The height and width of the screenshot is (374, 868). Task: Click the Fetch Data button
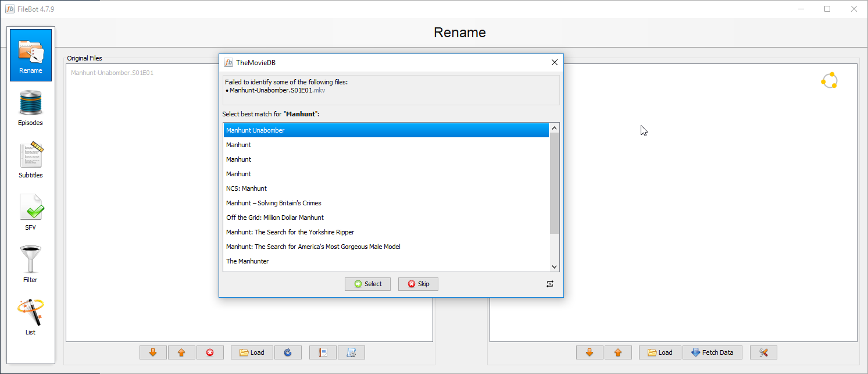[x=712, y=352]
